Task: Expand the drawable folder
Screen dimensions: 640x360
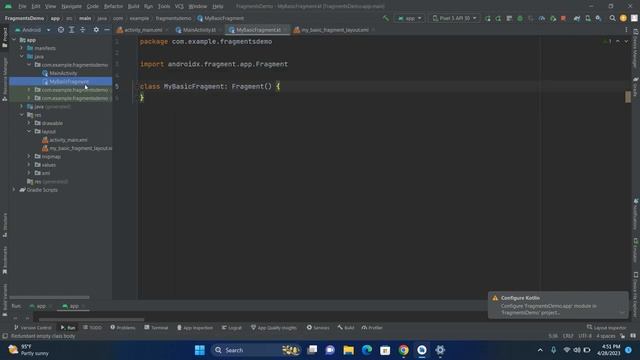Action: [29, 123]
